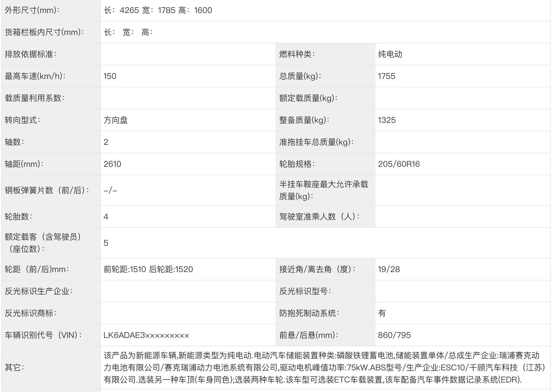
Task: Click the 钢板弹簧片数（前/后） label
Action: pos(47,190)
